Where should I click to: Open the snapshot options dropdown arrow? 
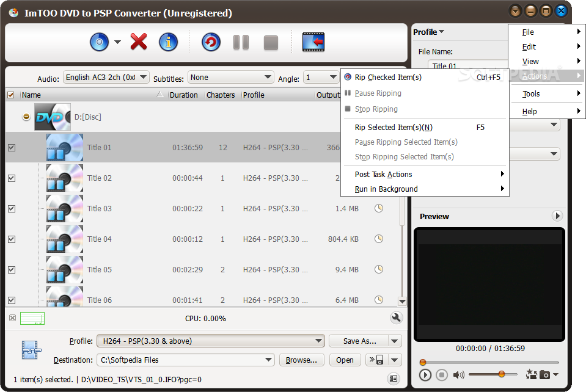pyautogui.click(x=555, y=374)
